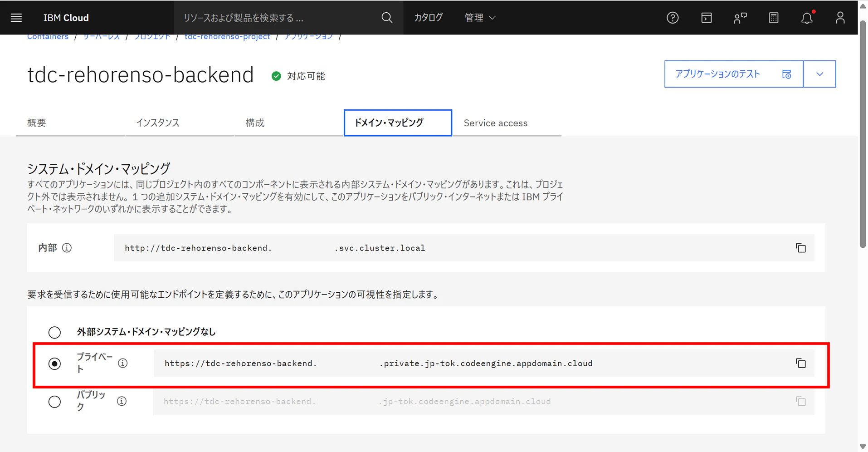Open the hamburger navigation menu
Image resolution: width=868 pixels, height=452 pixels.
coord(16,18)
